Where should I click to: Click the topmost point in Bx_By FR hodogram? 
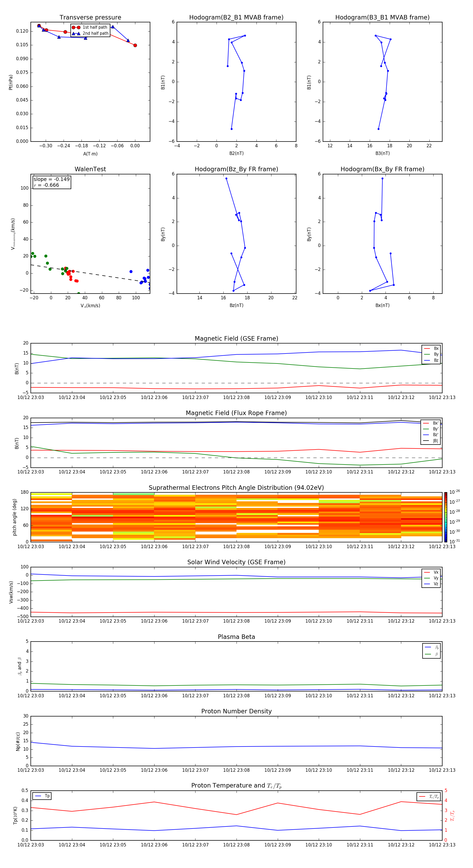(382, 179)
